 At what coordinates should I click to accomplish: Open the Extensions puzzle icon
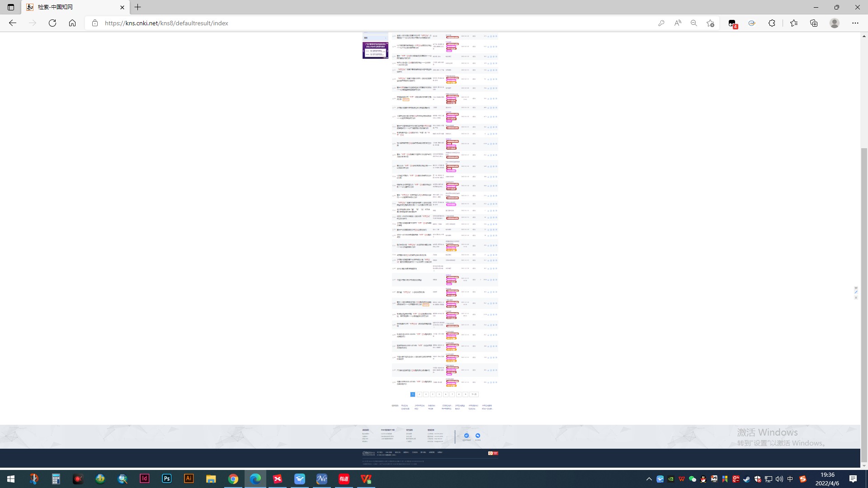(772, 23)
